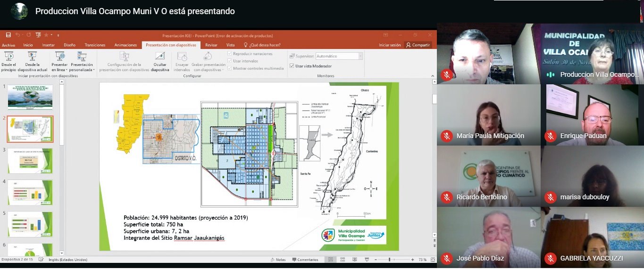Switch to slide sorter view icon

pos(342,260)
